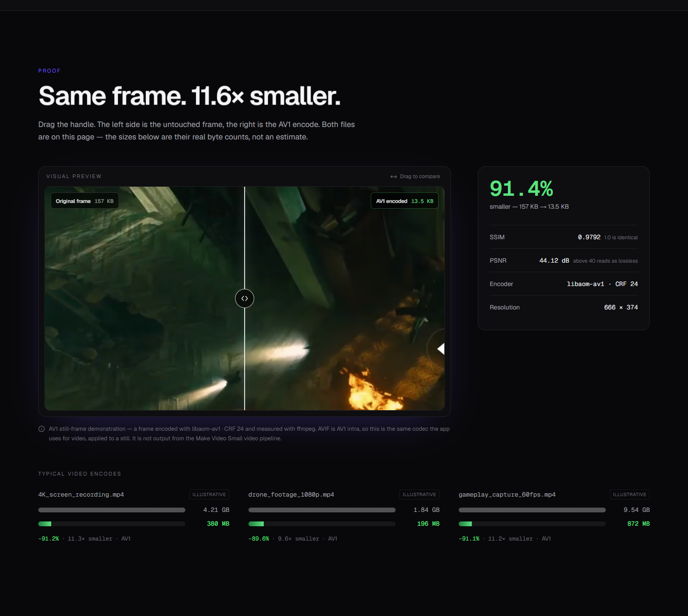Click the -91.1% savings label

tap(469, 539)
